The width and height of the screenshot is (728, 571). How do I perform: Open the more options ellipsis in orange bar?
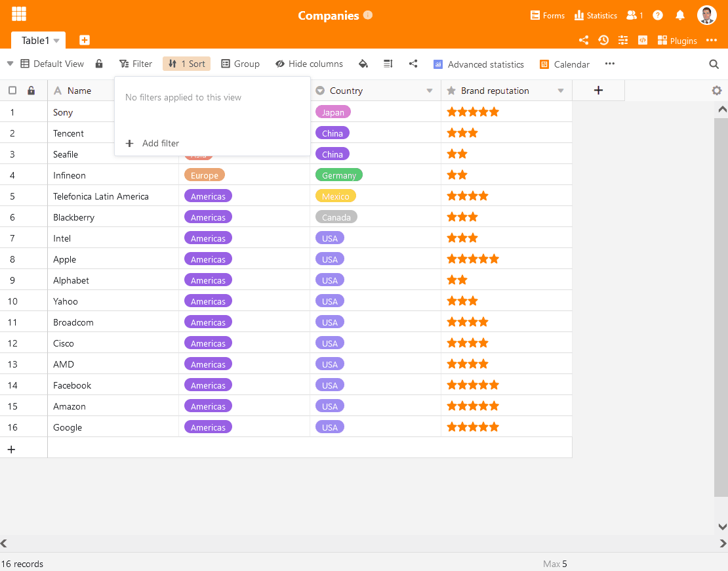click(x=712, y=41)
